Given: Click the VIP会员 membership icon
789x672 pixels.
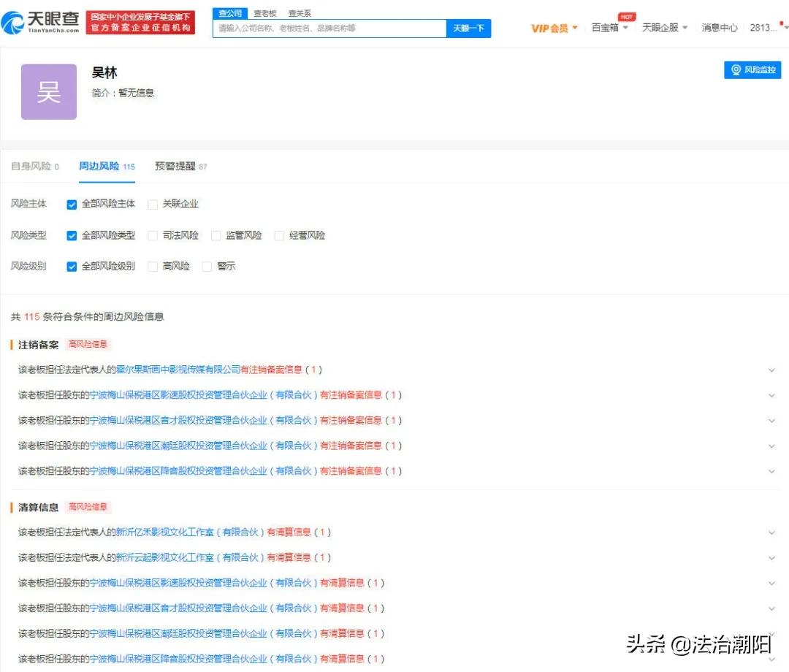Looking at the screenshot, I should (x=552, y=26).
